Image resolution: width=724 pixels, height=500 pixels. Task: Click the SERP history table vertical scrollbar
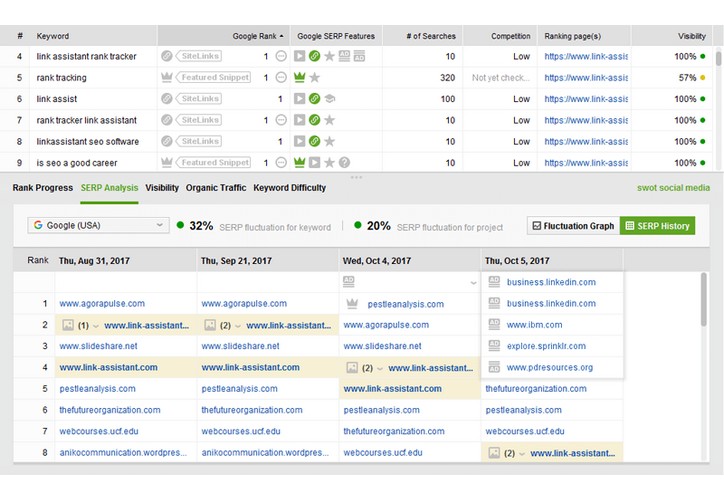point(704,299)
